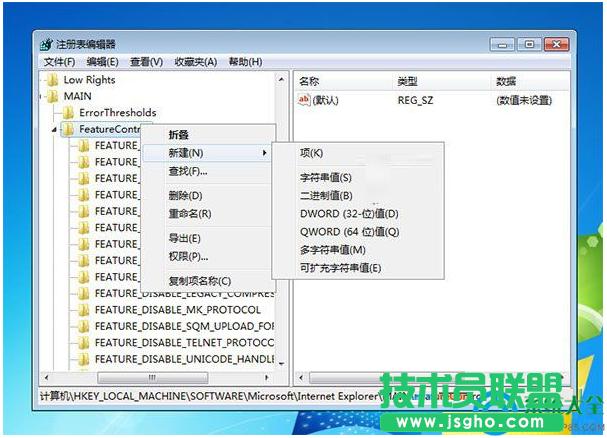
Task: Choose 重命名(R) in the context menu
Action: 209,214
